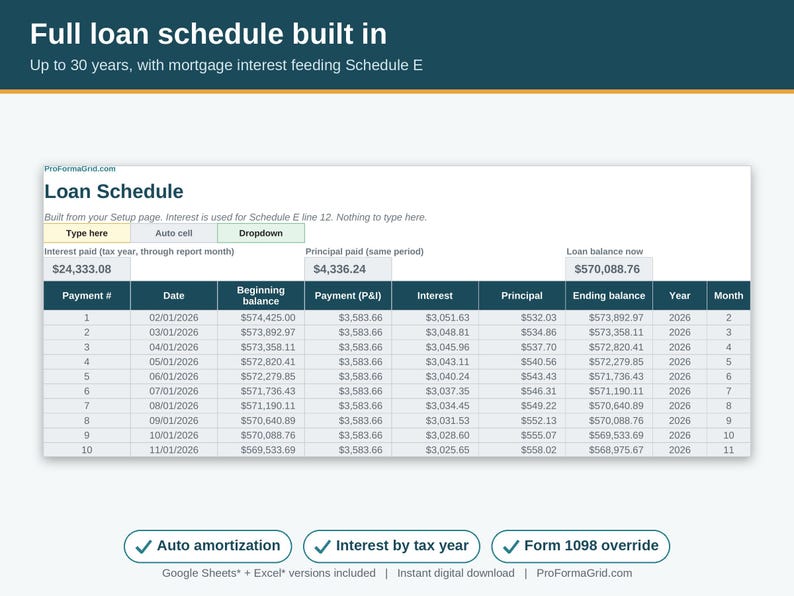The width and height of the screenshot is (794, 596).
Task: Select date cell 08/01/2026
Action: (174, 406)
